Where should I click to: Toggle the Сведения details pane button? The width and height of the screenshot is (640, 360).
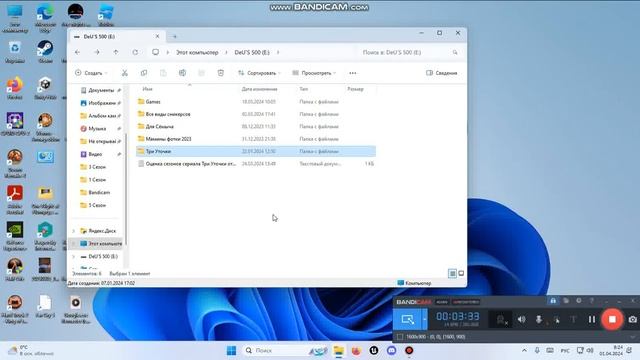click(442, 73)
